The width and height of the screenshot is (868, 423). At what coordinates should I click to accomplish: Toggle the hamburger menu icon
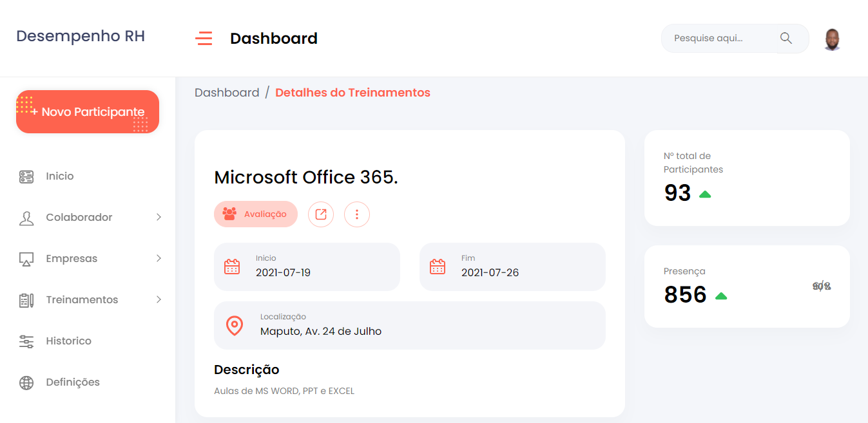204,39
